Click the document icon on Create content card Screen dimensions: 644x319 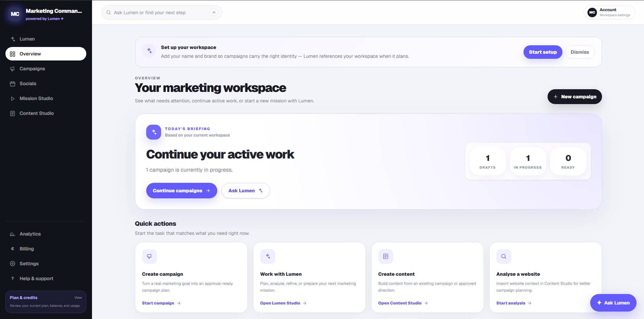(x=386, y=256)
